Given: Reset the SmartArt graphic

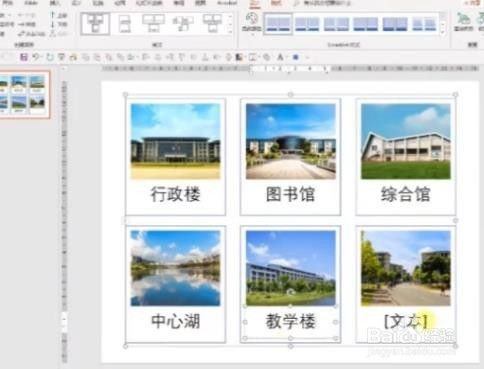Looking at the screenshot, I should coord(464,22).
